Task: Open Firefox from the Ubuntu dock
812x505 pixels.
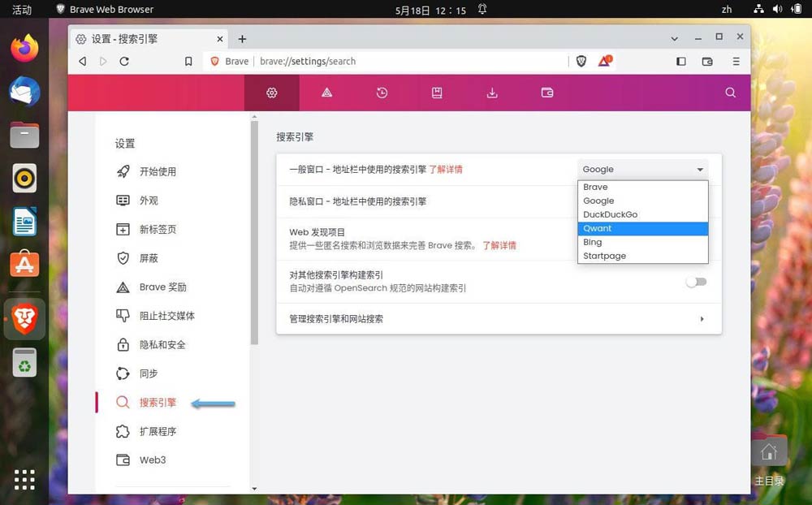Action: pos(25,48)
